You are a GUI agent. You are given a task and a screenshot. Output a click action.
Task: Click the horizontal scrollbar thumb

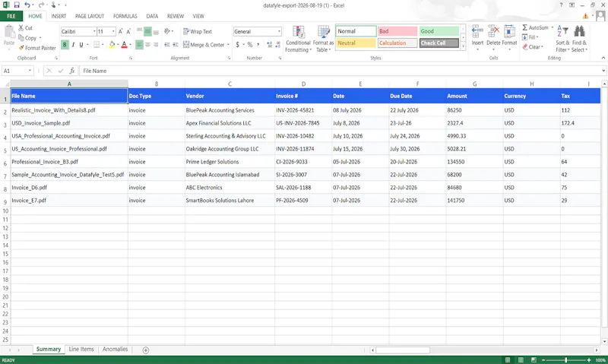coord(403,350)
